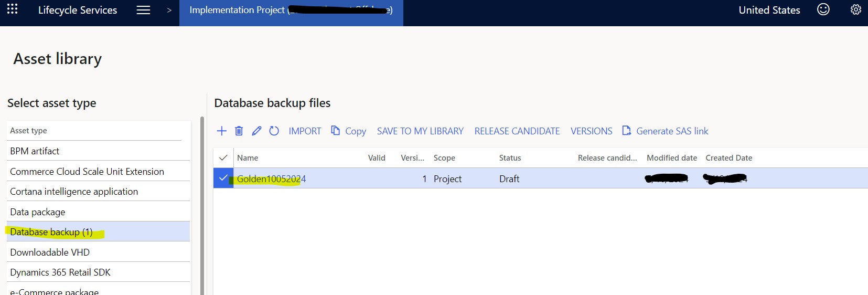Select Database backup (1) asset type
Screen dimensions: 868x295
(x=99, y=231)
